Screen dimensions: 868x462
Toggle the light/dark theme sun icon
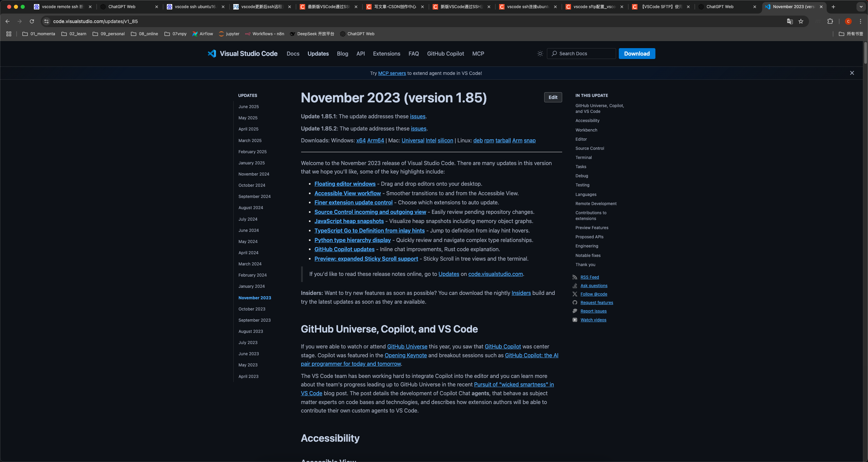coord(540,54)
